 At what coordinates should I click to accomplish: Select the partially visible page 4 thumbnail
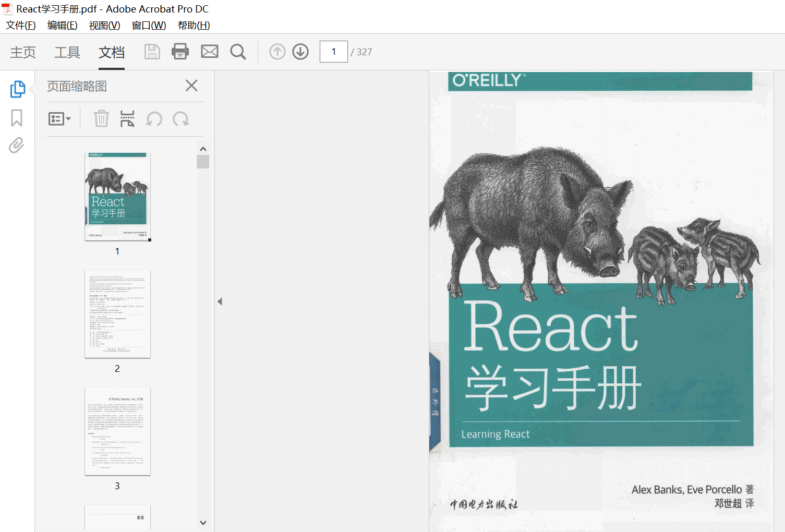pos(118,517)
